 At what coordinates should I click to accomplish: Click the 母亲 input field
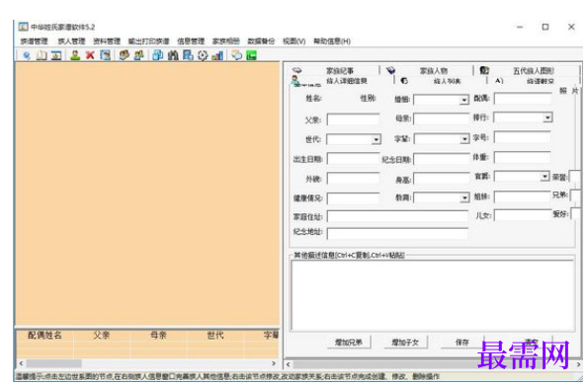coord(442,119)
